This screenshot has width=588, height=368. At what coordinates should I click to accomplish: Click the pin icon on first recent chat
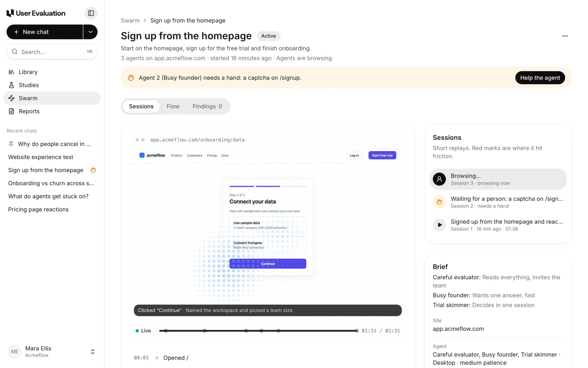[11, 144]
